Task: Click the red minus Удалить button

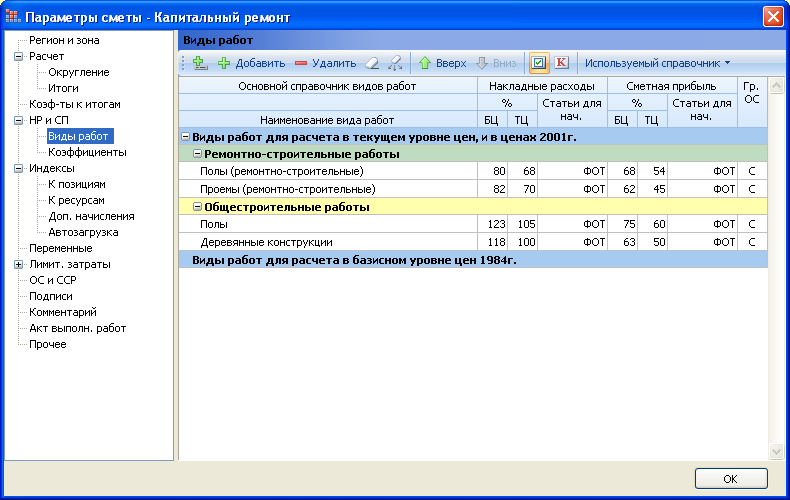Action: [x=325, y=63]
